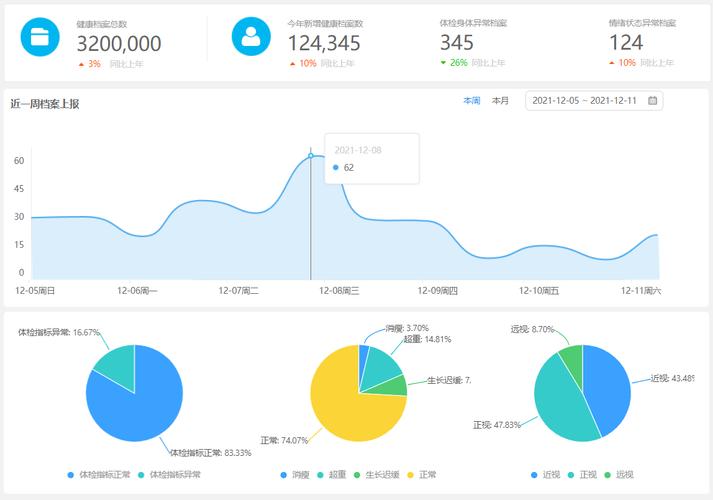
Task: Click the red up-arrow beside 124 abnormal count
Action: pos(612,63)
